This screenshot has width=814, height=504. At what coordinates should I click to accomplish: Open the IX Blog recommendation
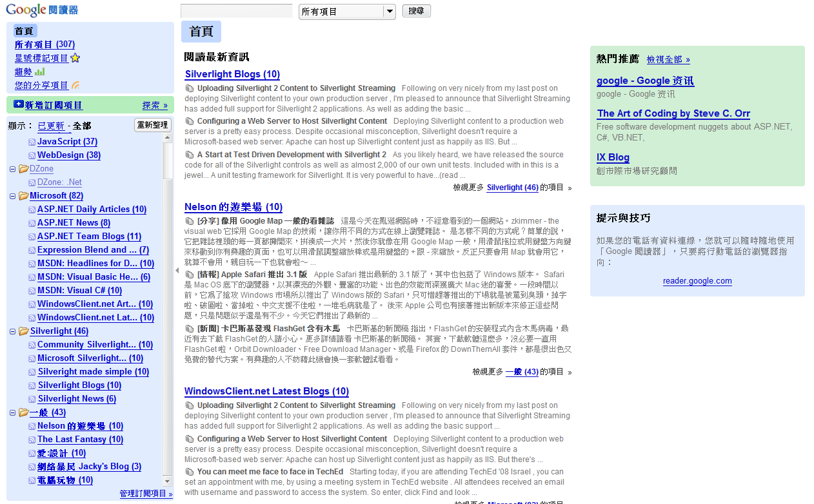[613, 157]
